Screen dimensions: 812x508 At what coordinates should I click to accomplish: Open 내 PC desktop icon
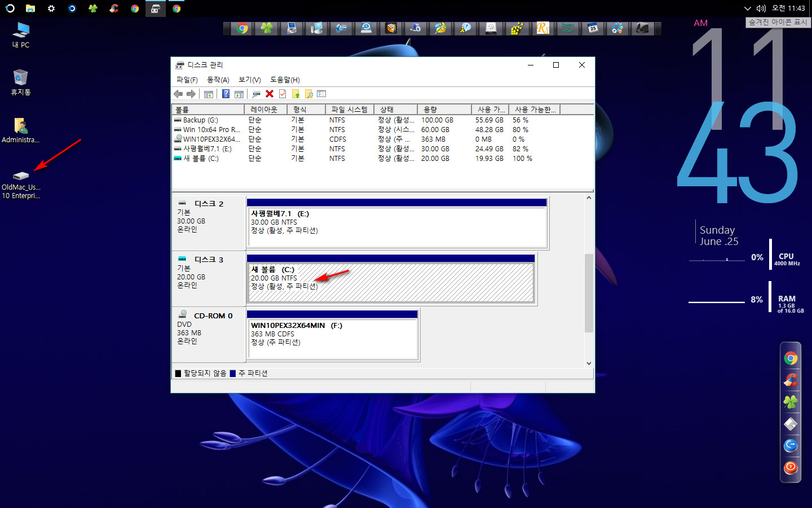click(x=21, y=35)
